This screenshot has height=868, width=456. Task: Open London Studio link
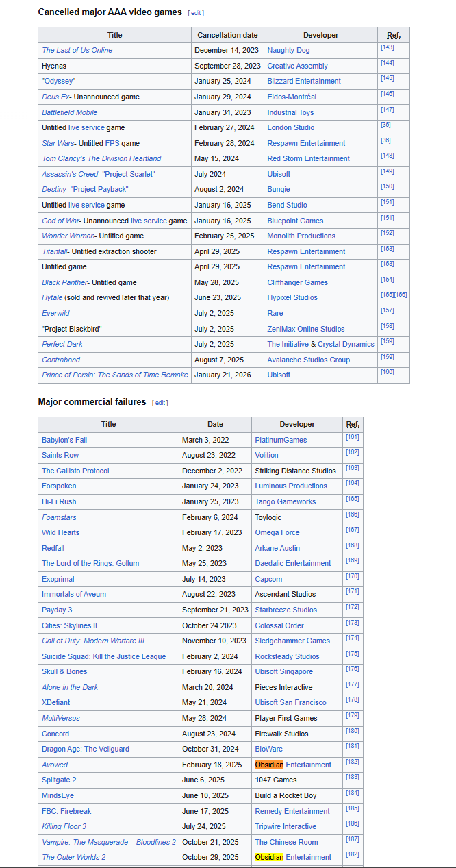[291, 127]
